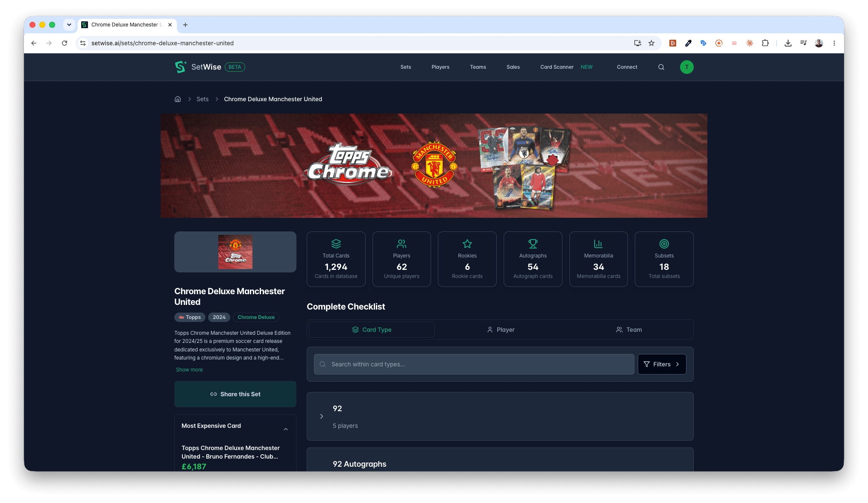Click the £6,187 price text
This screenshot has width=868, height=503.
[x=194, y=467]
